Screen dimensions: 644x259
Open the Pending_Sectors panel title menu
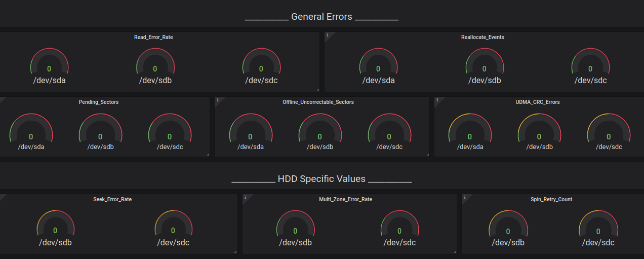coord(99,102)
